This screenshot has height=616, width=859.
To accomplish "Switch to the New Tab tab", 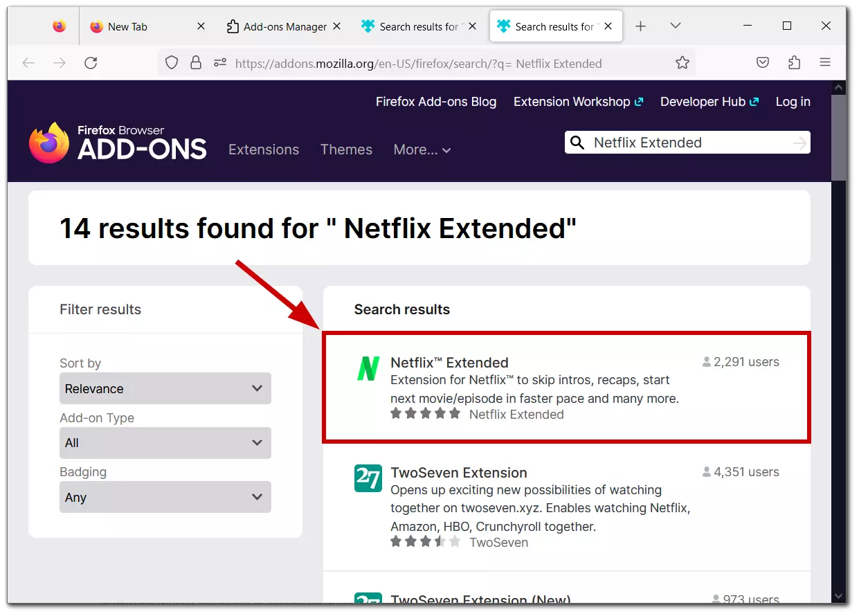I will point(147,26).
